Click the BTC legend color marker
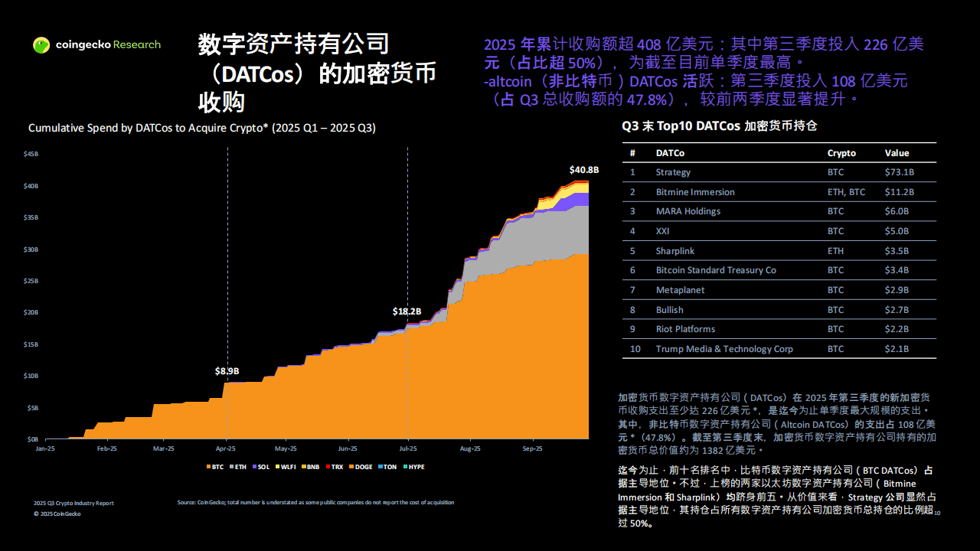 [x=207, y=467]
